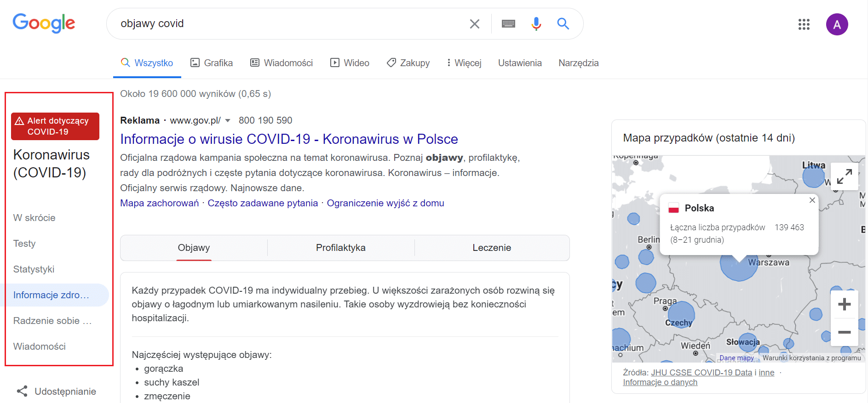Viewport: 868px width, 403px height.
Task: Open the 'Dane mapy' map link
Action: point(736,358)
